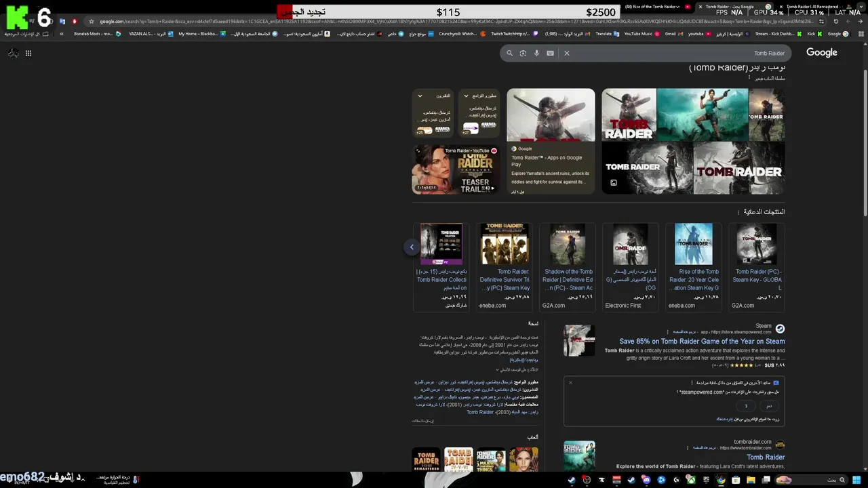
Task: Open Discord from the taskbar
Action: pyautogui.click(x=646, y=480)
